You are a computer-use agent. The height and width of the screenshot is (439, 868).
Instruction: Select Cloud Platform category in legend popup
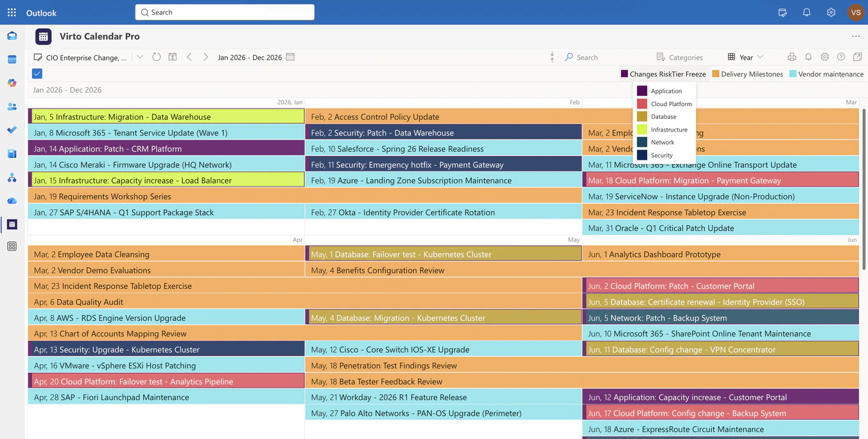coord(664,104)
